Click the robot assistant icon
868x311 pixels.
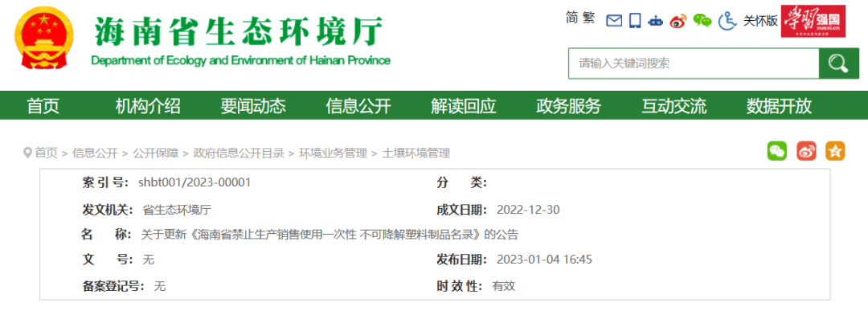[656, 21]
